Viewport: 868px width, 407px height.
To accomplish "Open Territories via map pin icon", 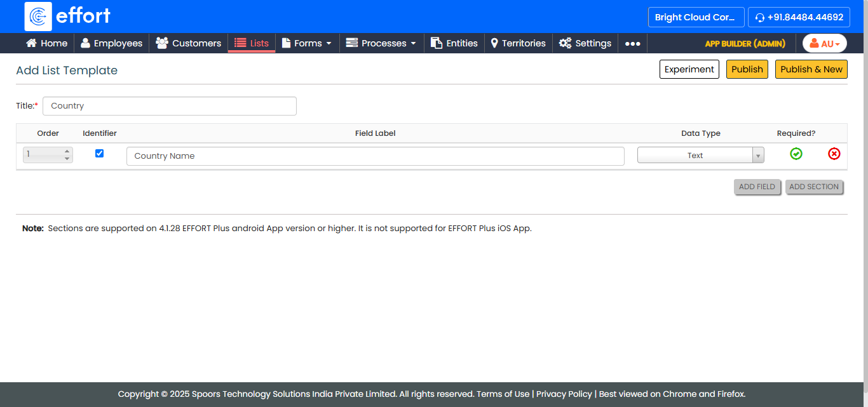I will (x=494, y=43).
